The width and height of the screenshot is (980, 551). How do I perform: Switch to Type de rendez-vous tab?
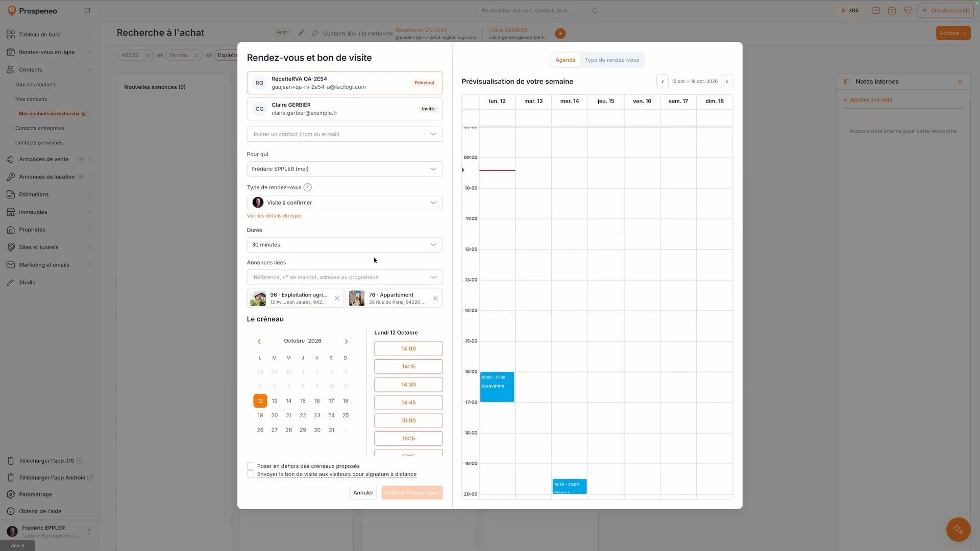[611, 60]
